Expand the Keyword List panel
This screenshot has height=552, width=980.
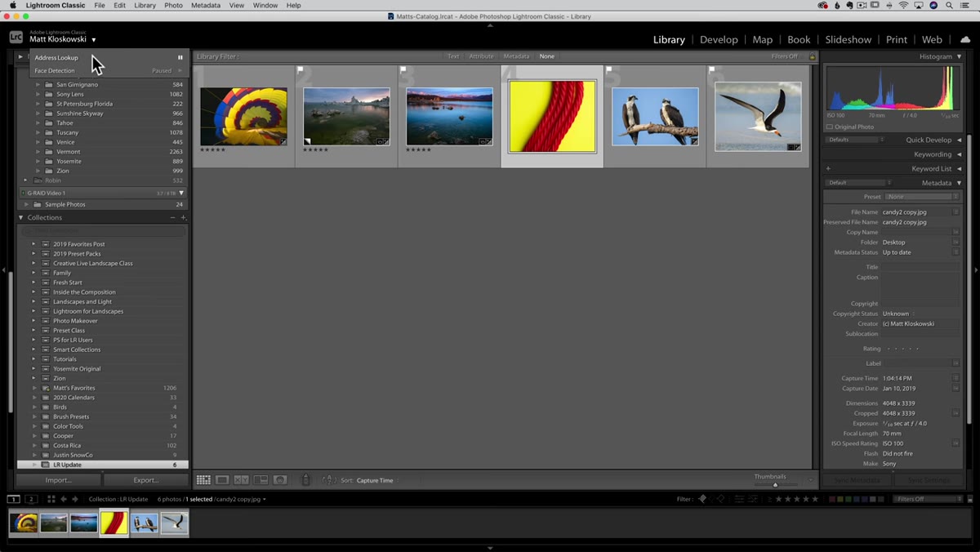[x=959, y=169]
